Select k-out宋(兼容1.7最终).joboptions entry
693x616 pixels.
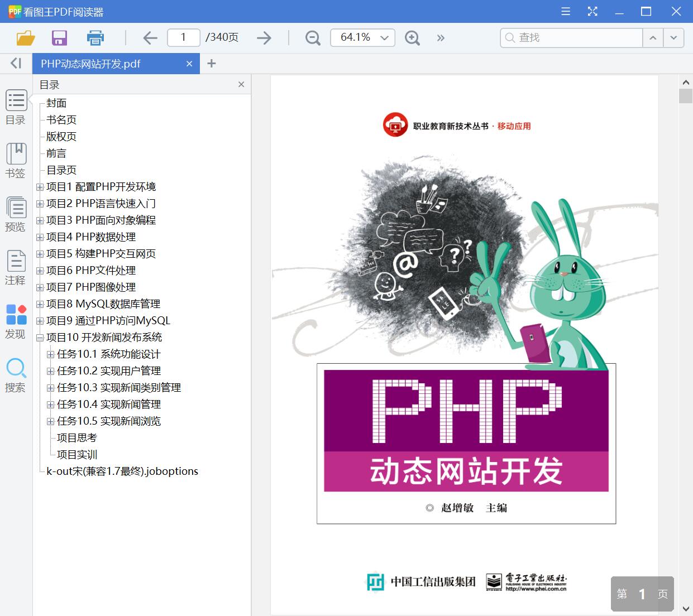pyautogui.click(x=122, y=471)
